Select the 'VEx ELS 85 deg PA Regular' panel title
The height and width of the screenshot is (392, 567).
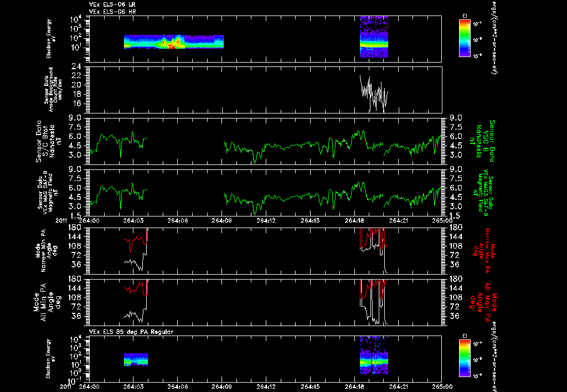coord(131,332)
